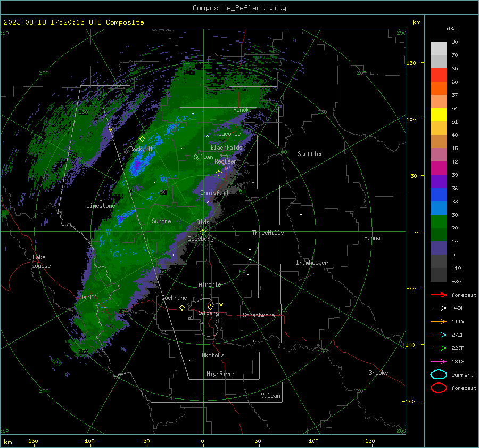Click the Drumheller town label
Viewport: 479px width, 448px height.
click(x=312, y=263)
